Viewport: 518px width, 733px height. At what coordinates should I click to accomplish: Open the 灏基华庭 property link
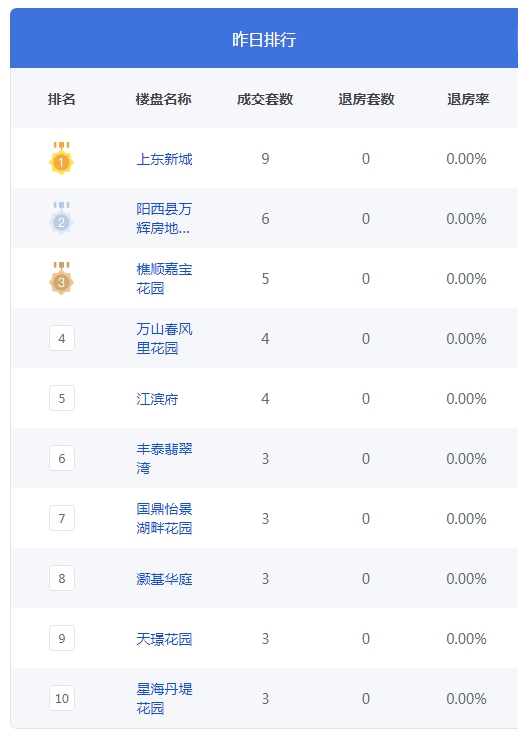[x=164, y=579]
